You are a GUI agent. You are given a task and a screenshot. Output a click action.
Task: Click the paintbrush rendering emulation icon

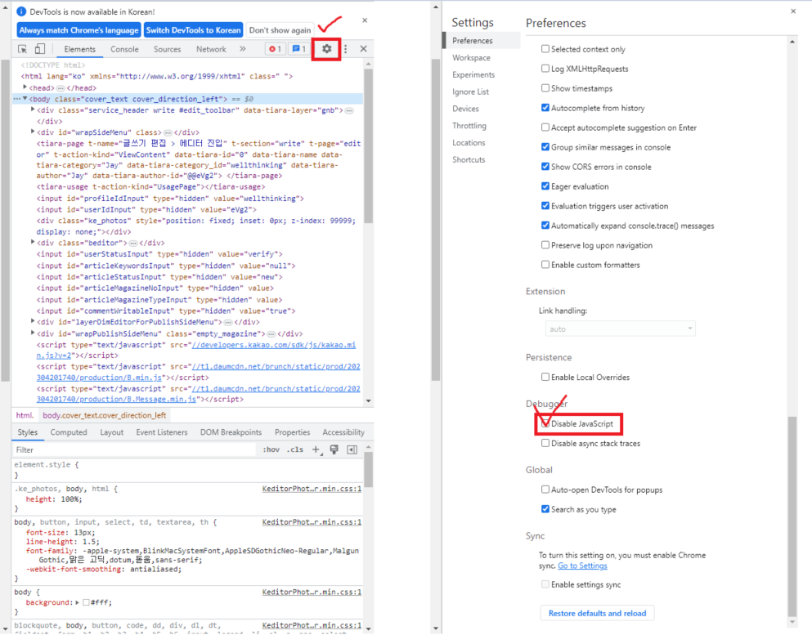(x=334, y=449)
